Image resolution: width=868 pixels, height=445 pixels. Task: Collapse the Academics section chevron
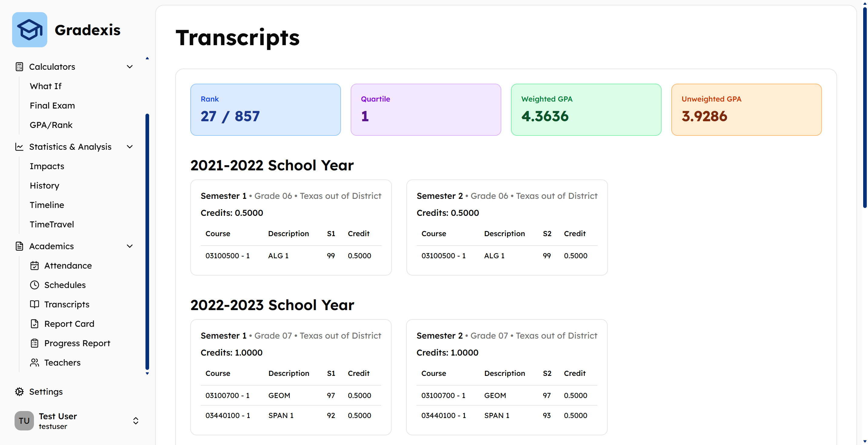(x=130, y=246)
